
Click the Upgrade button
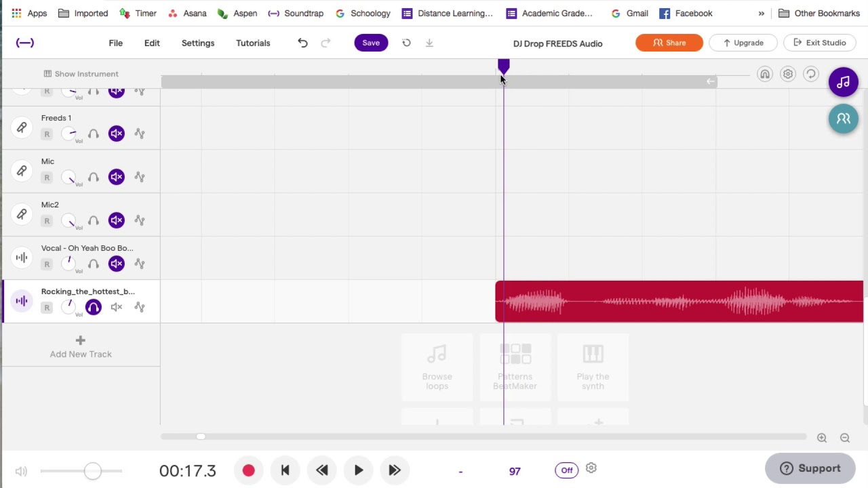(743, 43)
